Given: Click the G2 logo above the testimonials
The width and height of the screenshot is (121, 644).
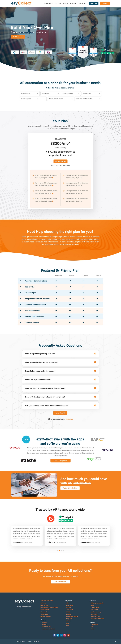Looking at the screenshot, I should tap(51, 519).
